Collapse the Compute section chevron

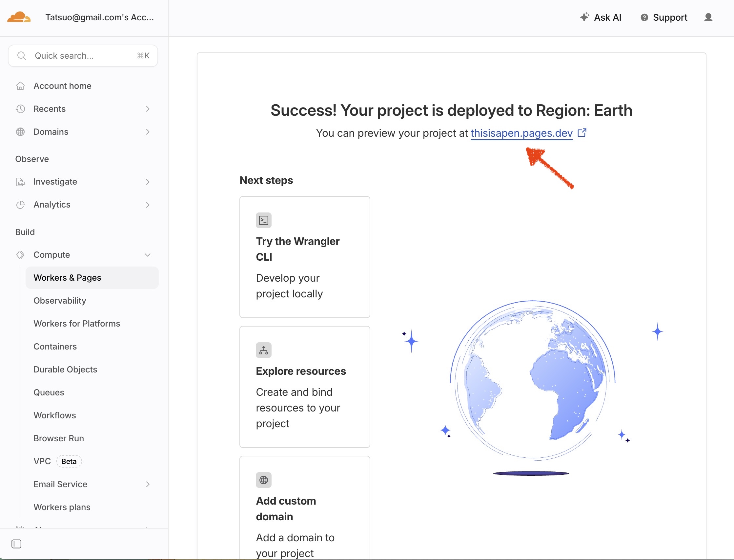coord(148,255)
